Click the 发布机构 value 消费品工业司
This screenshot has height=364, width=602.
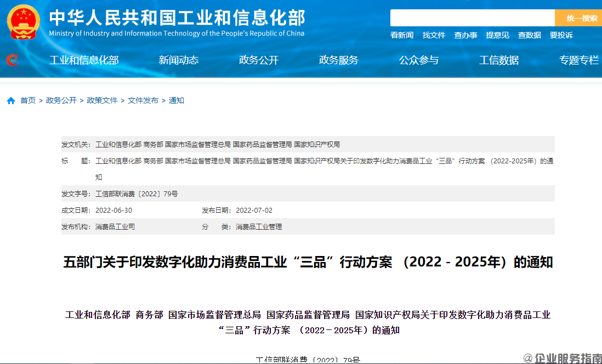(115, 227)
